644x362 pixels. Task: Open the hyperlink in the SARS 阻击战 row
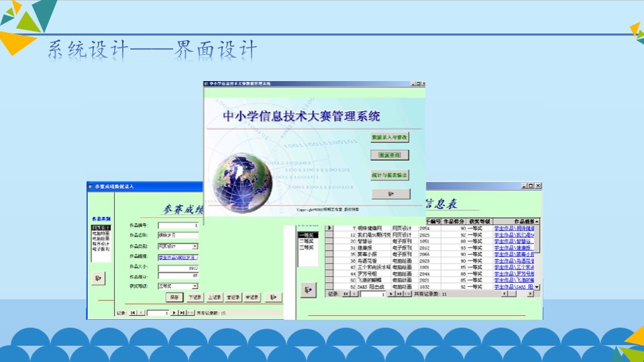point(514,287)
